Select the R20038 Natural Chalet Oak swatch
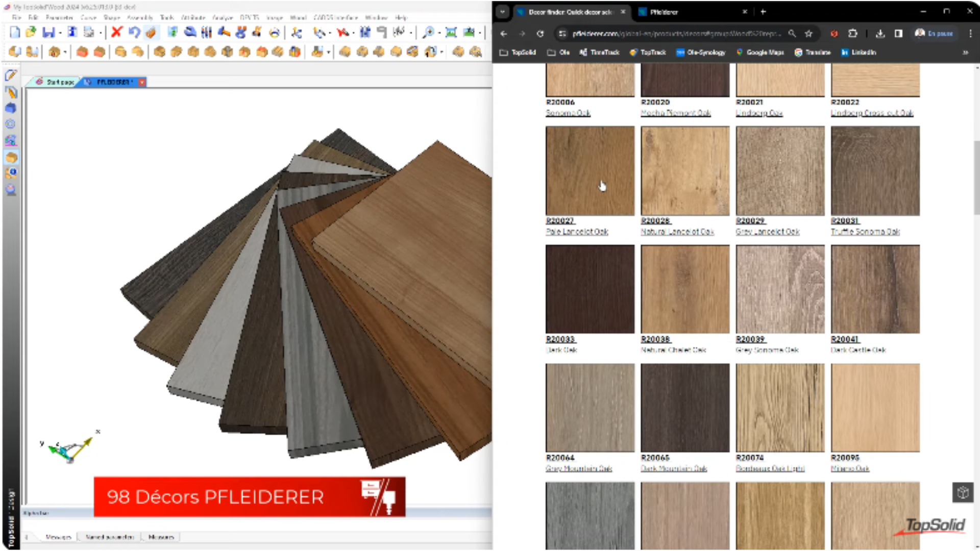 pos(685,289)
